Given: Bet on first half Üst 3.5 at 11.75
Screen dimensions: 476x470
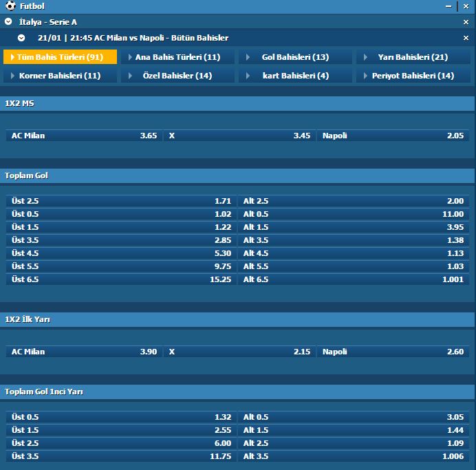Looking at the screenshot, I should [x=121, y=456].
